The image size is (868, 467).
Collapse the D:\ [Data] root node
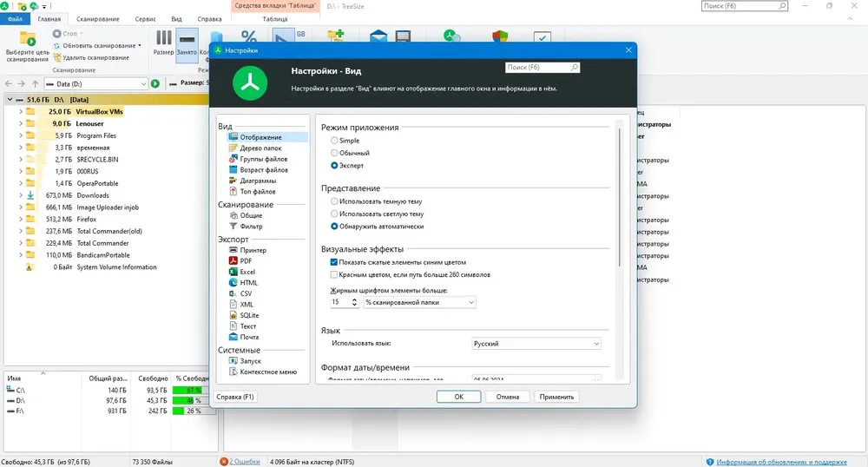pos(10,100)
